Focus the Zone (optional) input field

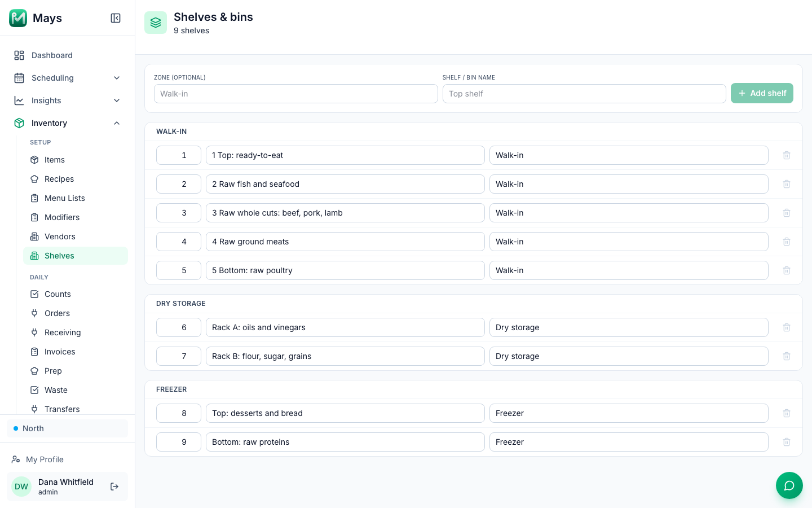(x=296, y=94)
